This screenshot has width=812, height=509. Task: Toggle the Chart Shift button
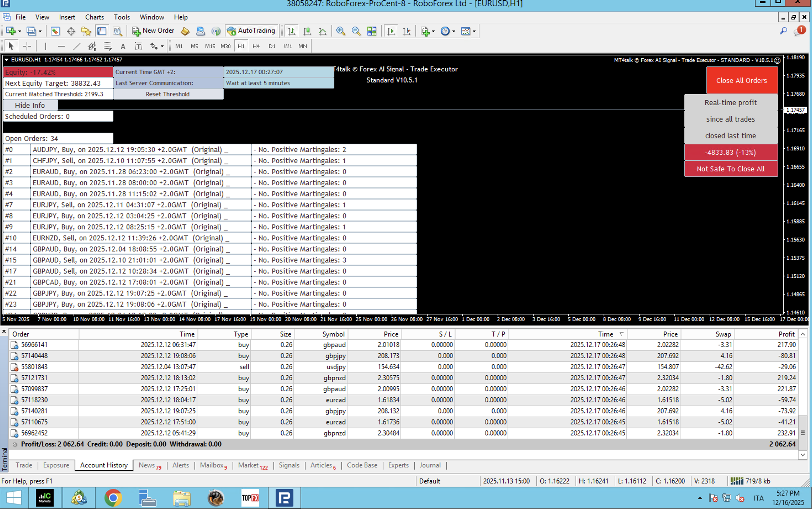point(406,31)
